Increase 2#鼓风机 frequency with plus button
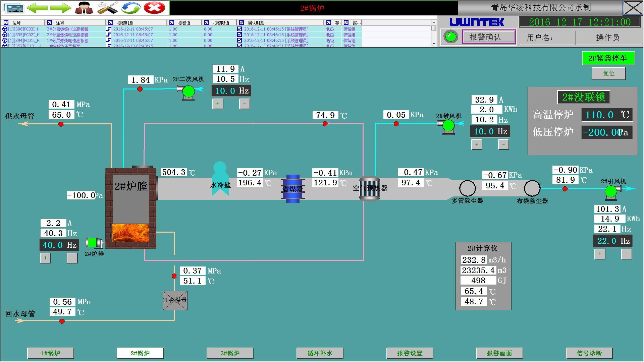The height and width of the screenshot is (362, 644). 477,144
